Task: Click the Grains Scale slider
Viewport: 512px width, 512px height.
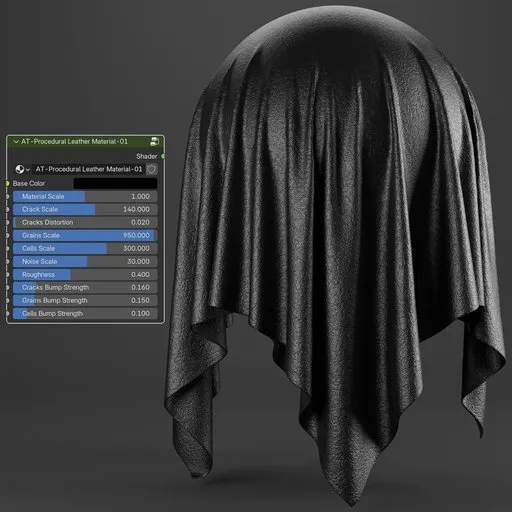Action: pos(85,235)
